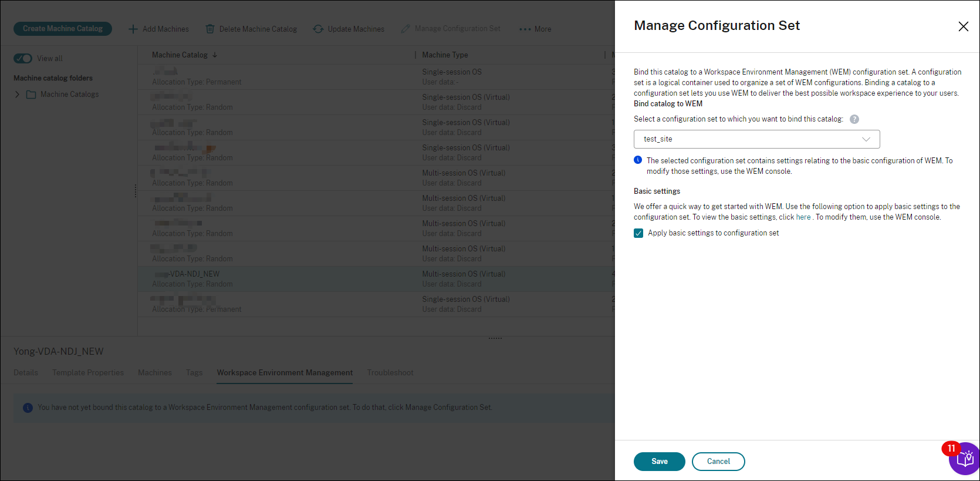Toggle the View all switch
Image resolution: width=980 pixels, height=481 pixels.
23,58
